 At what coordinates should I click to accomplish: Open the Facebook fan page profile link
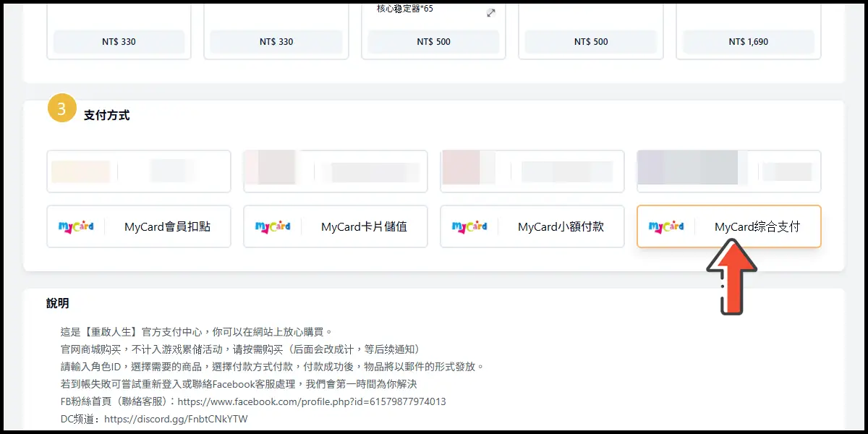pos(311,401)
